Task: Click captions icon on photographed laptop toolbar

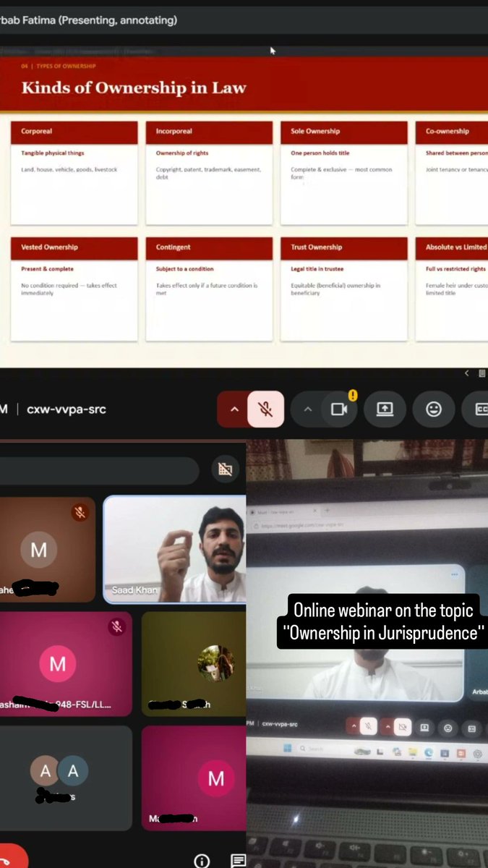Action: [472, 729]
